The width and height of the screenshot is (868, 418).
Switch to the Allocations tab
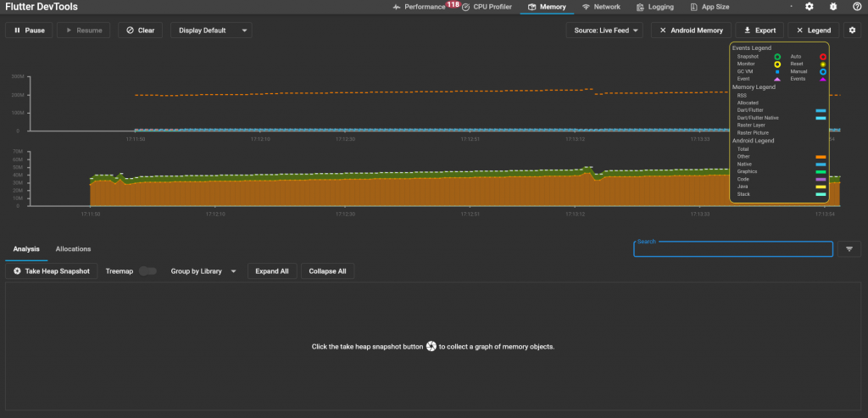73,249
